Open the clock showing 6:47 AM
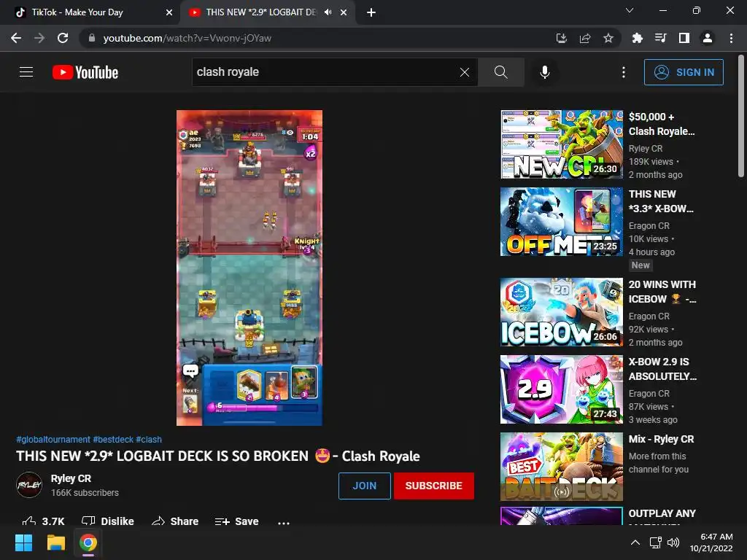Image resolution: width=747 pixels, height=560 pixels. (711, 542)
